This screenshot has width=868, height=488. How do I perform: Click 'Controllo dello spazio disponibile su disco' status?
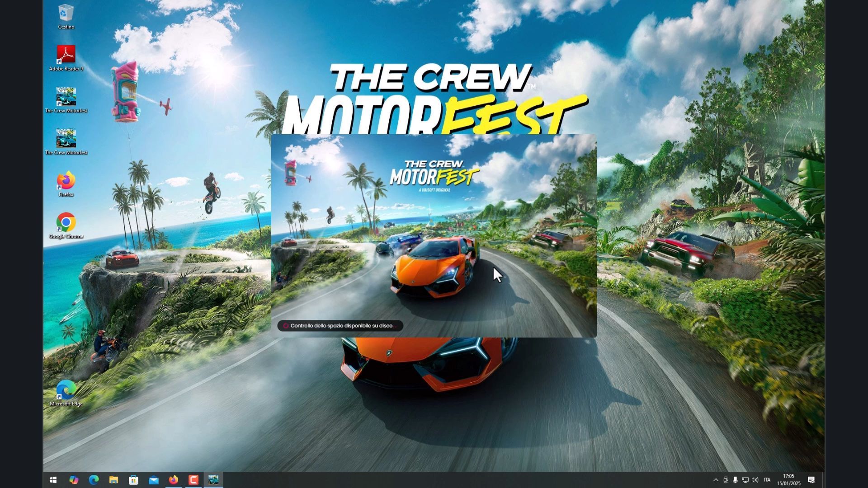click(341, 326)
